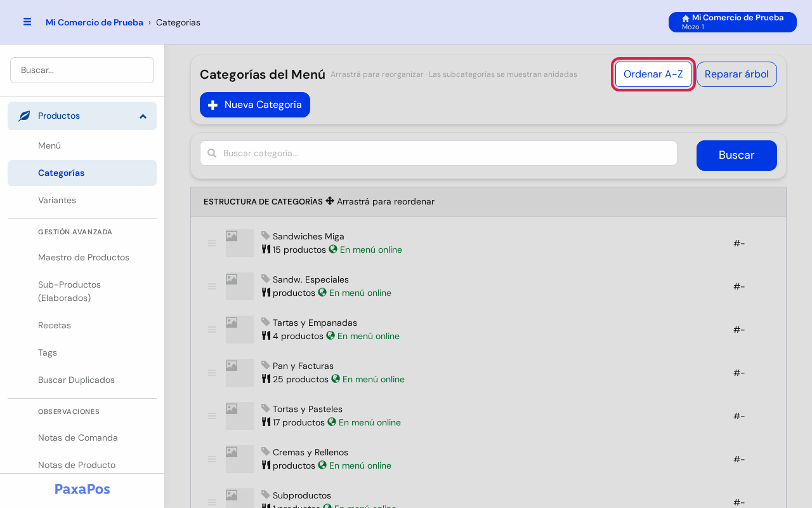The height and width of the screenshot is (508, 812).
Task: Create a Nueva Categoría
Action: pos(255,105)
